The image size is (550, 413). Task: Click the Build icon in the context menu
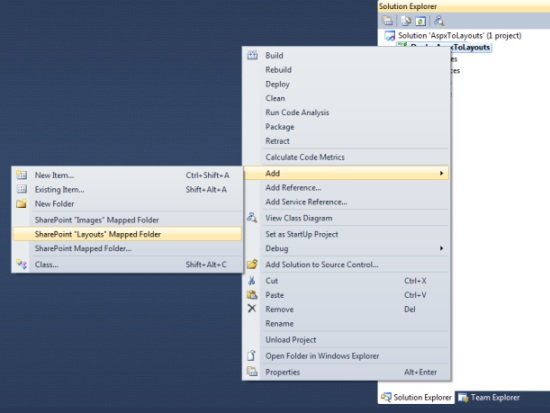tap(252, 55)
